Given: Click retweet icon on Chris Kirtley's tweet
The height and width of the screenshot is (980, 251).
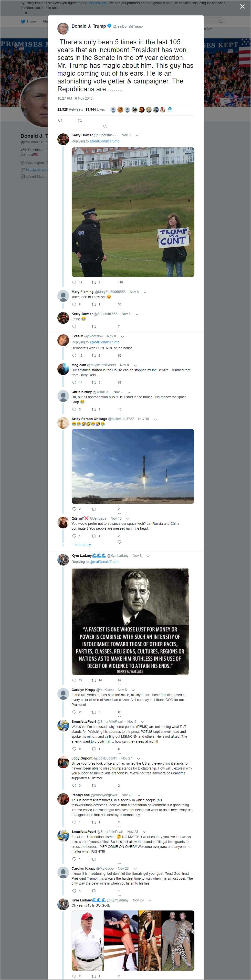Looking at the screenshot, I should (x=94, y=409).
